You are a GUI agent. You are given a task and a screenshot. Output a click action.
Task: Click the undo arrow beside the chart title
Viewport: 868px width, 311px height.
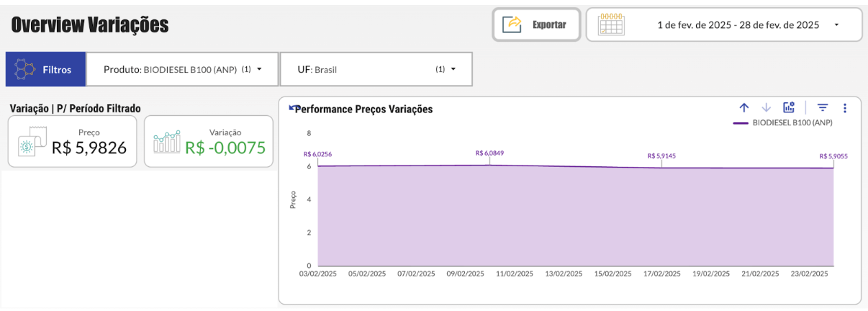292,108
